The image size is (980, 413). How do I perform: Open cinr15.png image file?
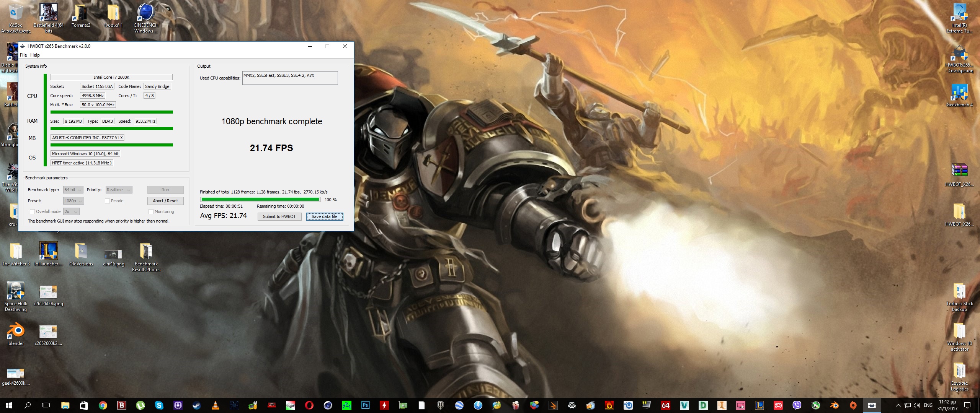pos(113,257)
